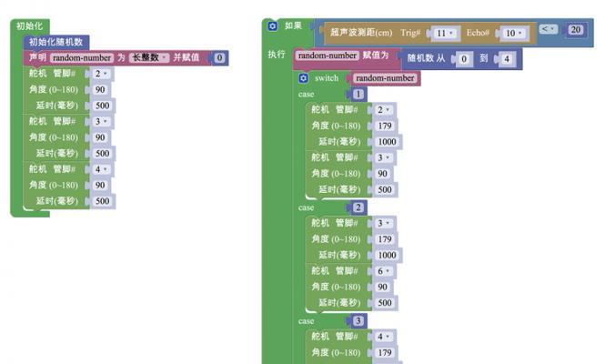605x364 pixels.
Task: Edit delay 500 for pin 4 in 初始化
Action: (102, 201)
